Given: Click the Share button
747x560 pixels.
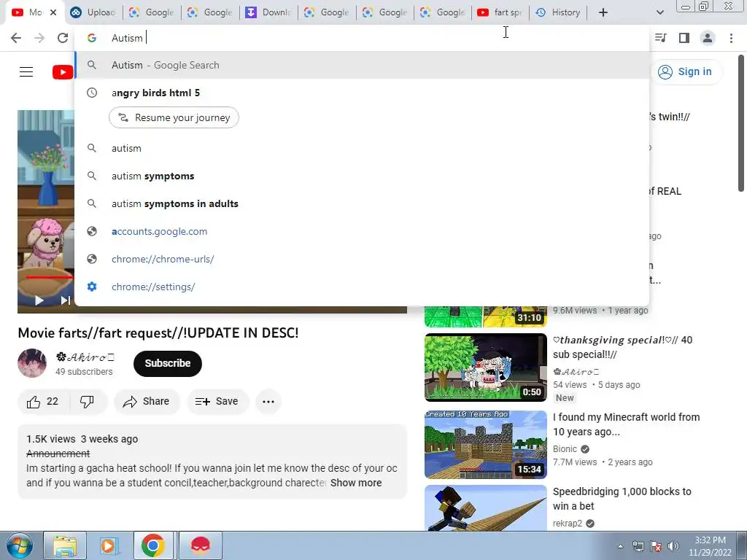Looking at the screenshot, I should (x=146, y=402).
